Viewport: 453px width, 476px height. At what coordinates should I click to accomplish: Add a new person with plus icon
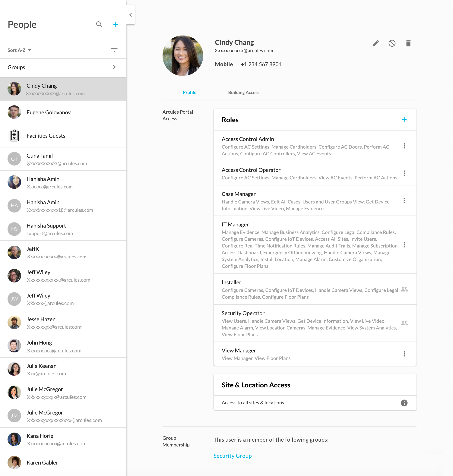click(x=116, y=24)
